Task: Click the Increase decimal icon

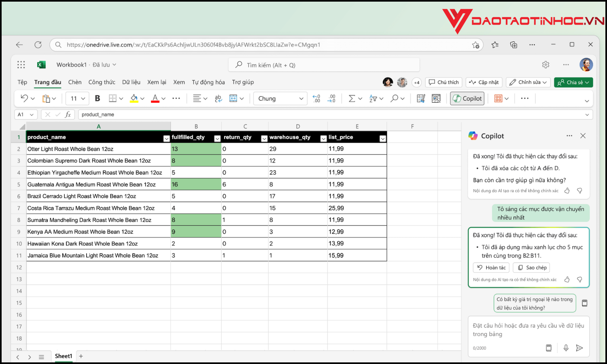Action: (x=316, y=98)
